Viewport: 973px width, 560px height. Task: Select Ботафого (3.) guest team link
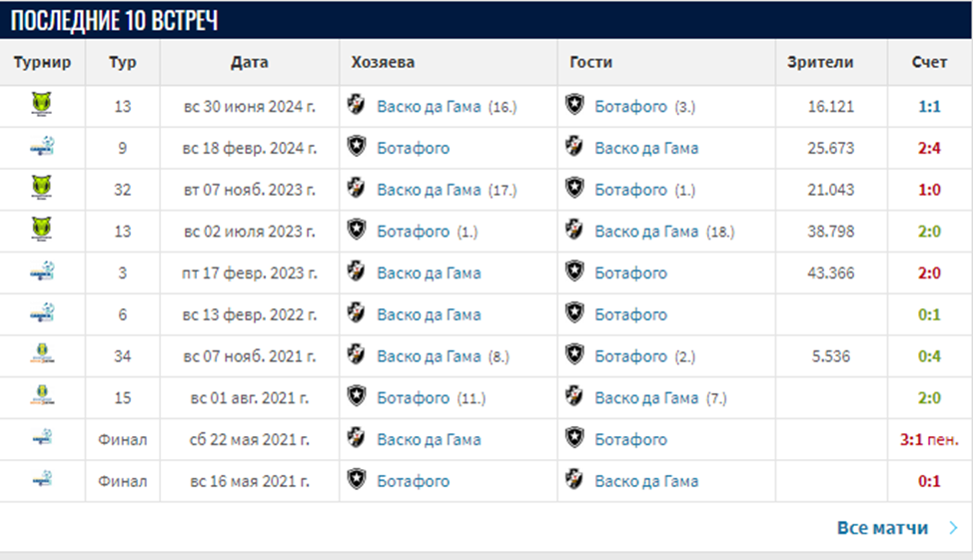(644, 107)
